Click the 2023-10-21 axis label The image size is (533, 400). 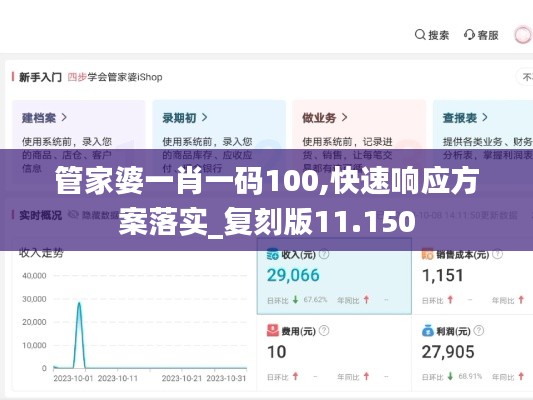[x=182, y=378]
